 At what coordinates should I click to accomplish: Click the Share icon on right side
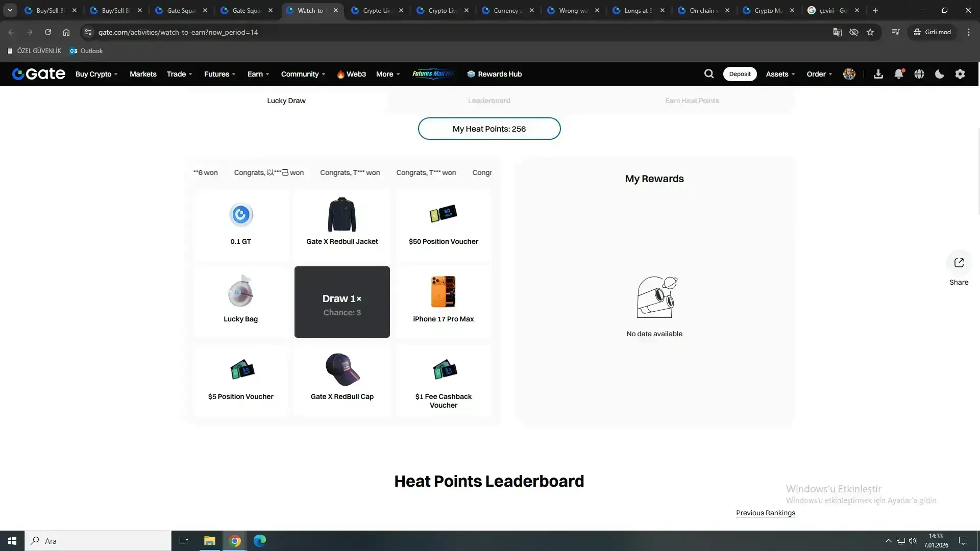pos(959,263)
